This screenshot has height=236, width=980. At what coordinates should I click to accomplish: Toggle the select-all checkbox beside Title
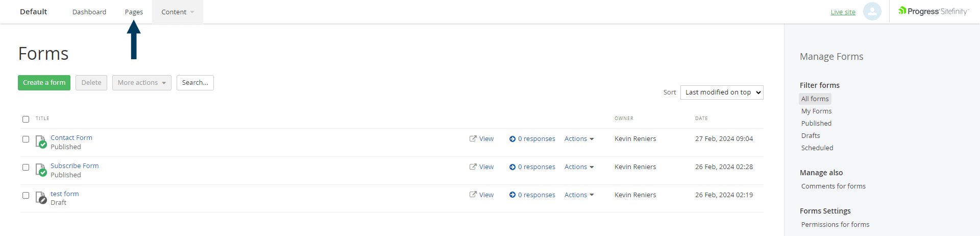(26, 119)
